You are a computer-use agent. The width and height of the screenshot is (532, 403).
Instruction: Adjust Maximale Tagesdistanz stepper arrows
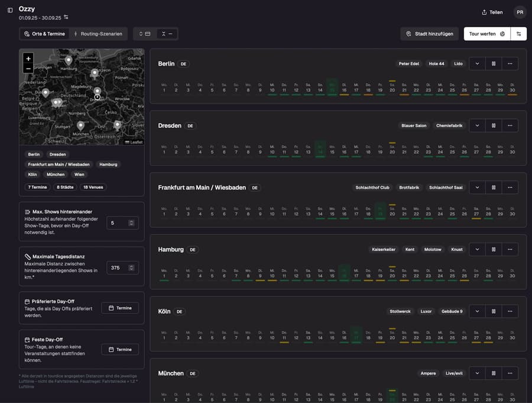(x=131, y=267)
